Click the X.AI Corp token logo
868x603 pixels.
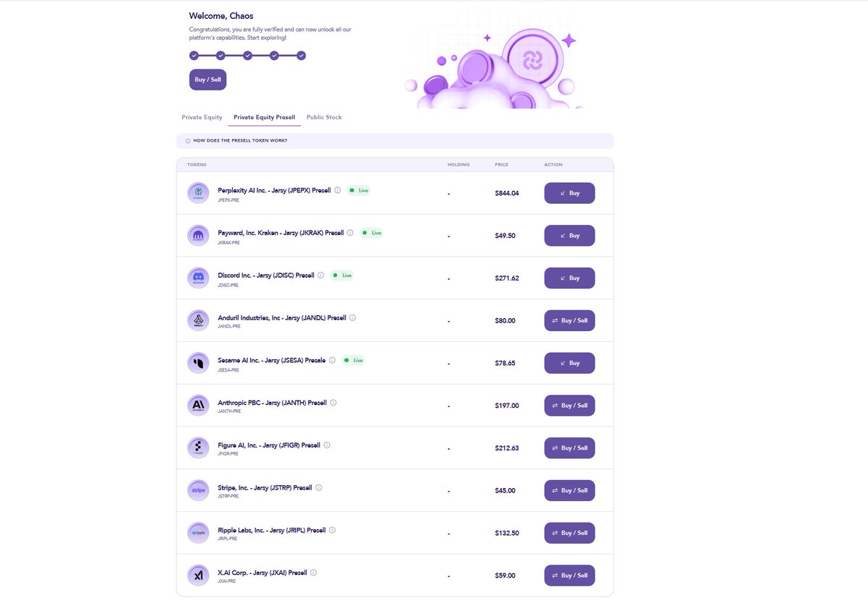pyautogui.click(x=197, y=576)
